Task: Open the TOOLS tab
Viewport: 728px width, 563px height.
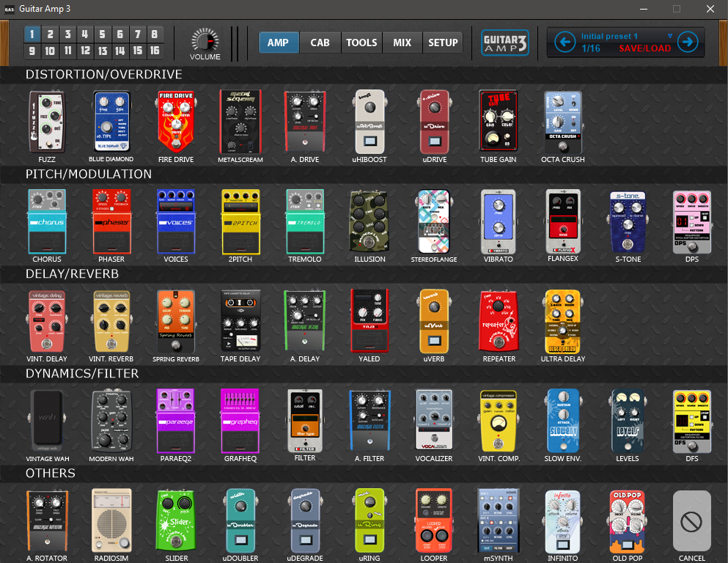Action: [x=361, y=43]
